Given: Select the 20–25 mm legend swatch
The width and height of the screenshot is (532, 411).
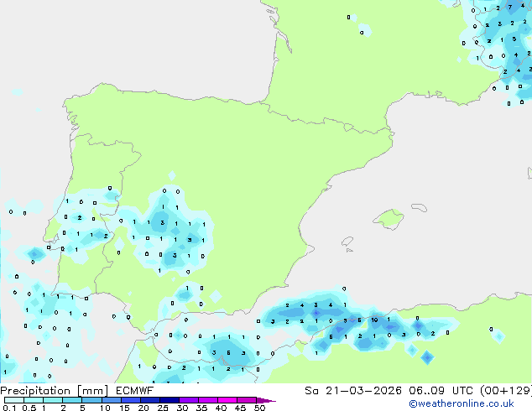Looking at the screenshot, I should (x=149, y=400).
